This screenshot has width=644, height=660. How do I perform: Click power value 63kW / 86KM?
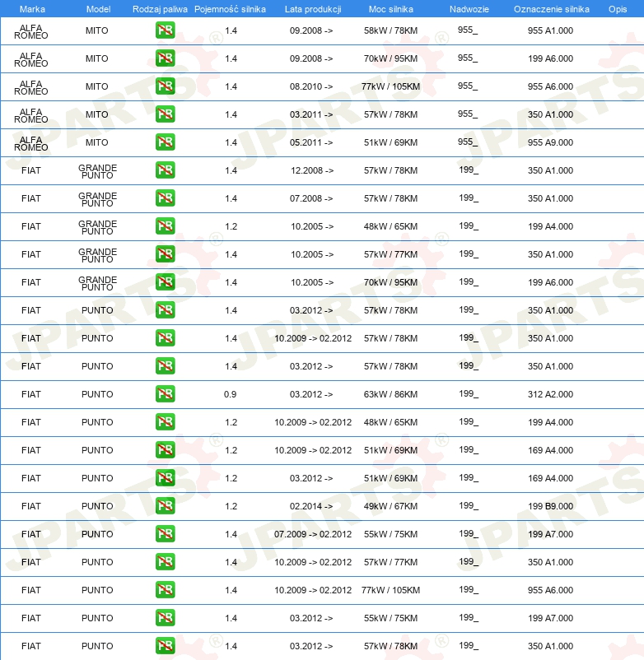tap(391, 394)
